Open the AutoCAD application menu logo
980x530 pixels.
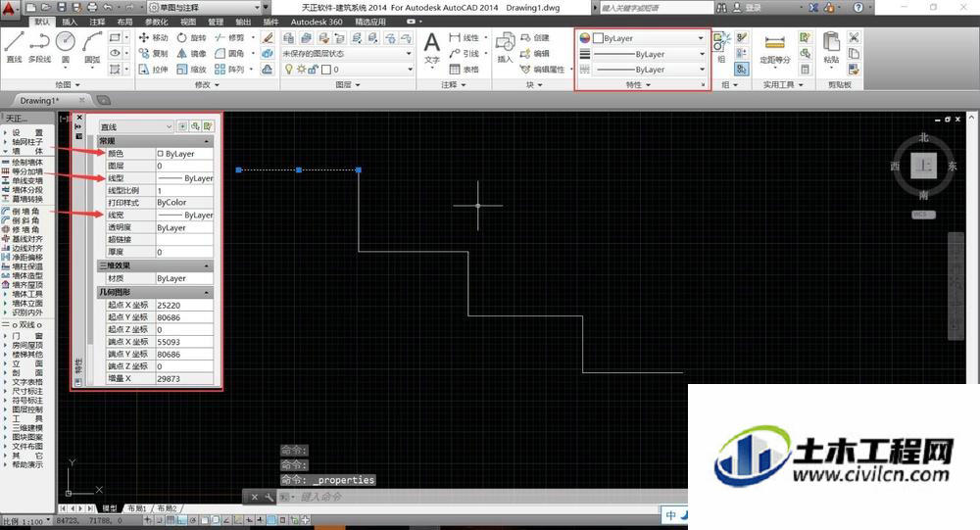[9, 8]
